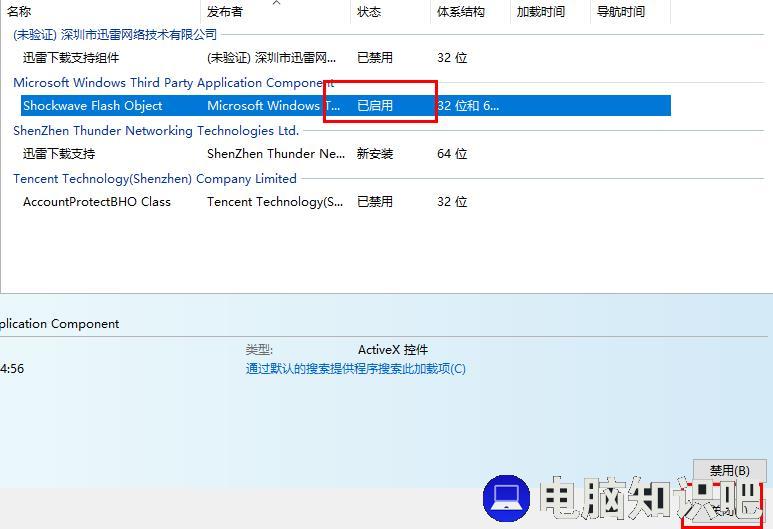773x529 pixels.
Task: Click the Microsoft Windows Third Party Application Component group
Action: (174, 82)
